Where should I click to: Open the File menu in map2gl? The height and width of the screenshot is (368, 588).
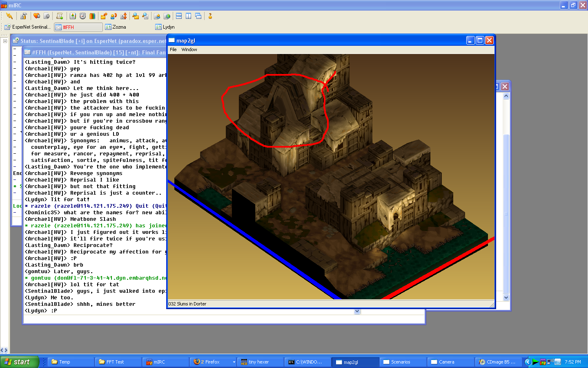coord(173,49)
